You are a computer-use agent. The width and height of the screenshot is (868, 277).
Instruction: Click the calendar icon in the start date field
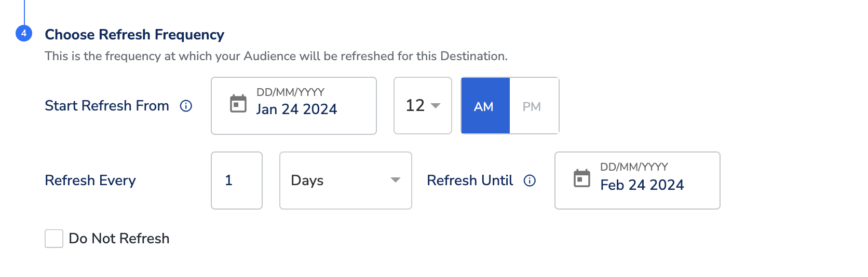pyautogui.click(x=238, y=104)
